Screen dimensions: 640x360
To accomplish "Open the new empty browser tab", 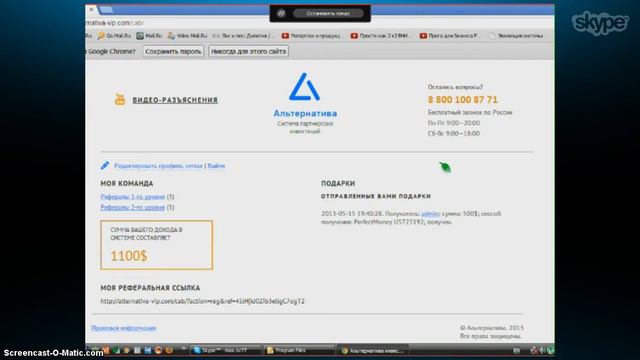I will click(x=106, y=9).
